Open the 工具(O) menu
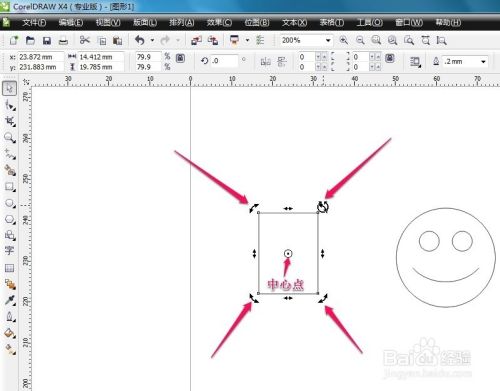Viewport: 500px width, 391px height. [370, 22]
